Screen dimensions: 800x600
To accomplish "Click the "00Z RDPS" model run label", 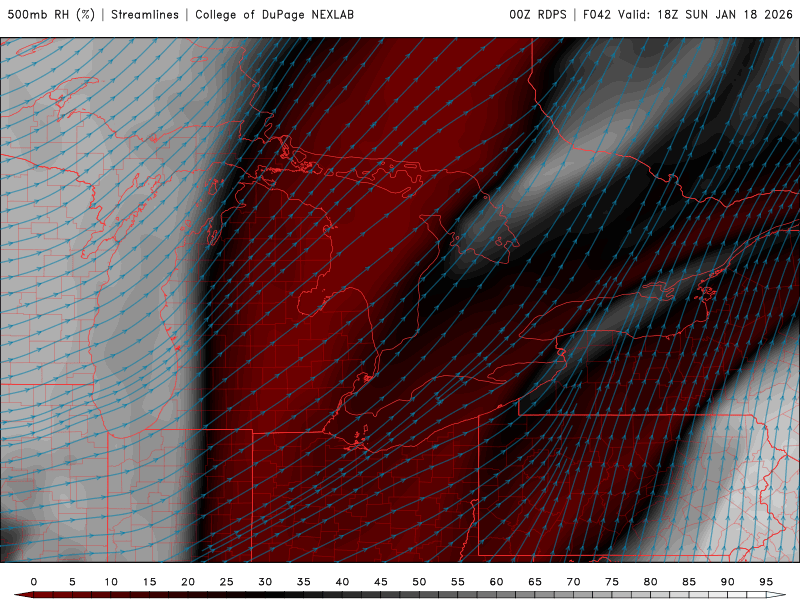I will (538, 14).
